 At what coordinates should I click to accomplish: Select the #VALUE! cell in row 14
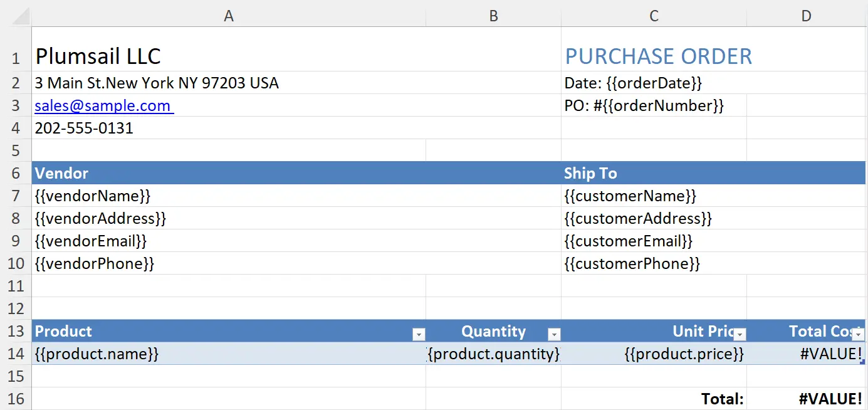click(807, 354)
